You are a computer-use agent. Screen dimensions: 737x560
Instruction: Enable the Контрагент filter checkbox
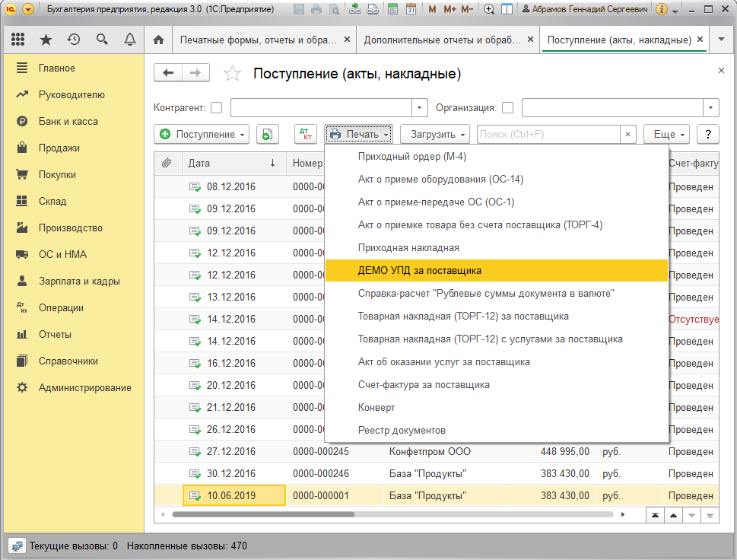pos(217,108)
